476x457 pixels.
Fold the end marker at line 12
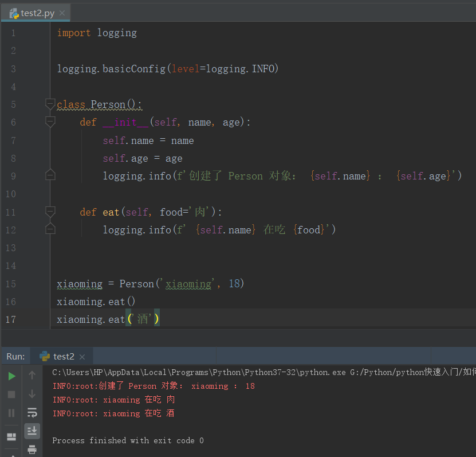50,228
